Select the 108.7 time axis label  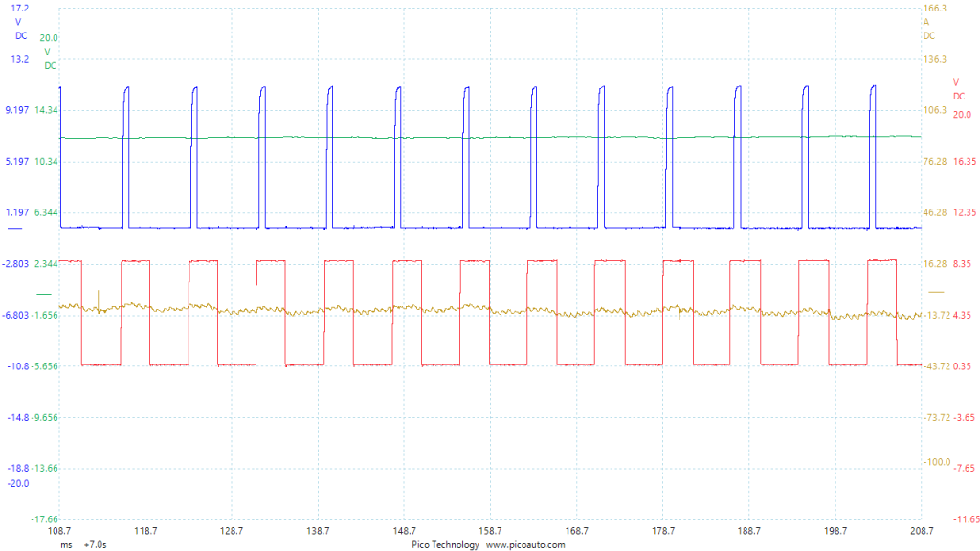(x=59, y=529)
